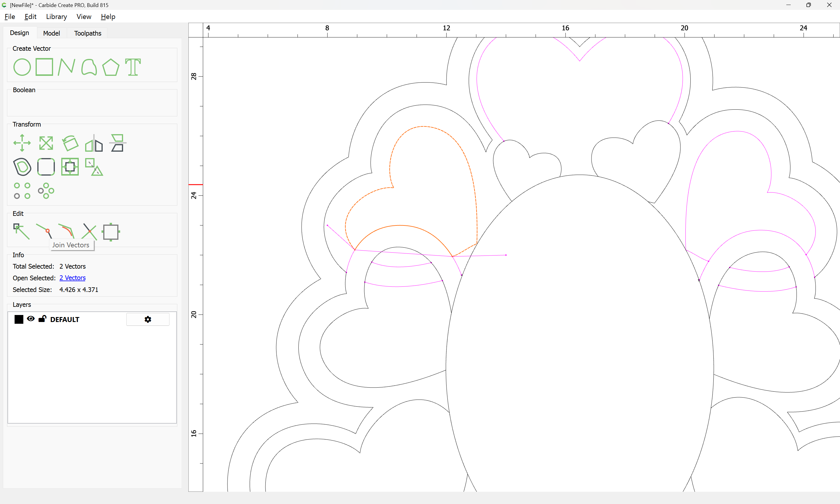The width and height of the screenshot is (840, 504).
Task: Click the Linear Array icon
Action: [22, 190]
